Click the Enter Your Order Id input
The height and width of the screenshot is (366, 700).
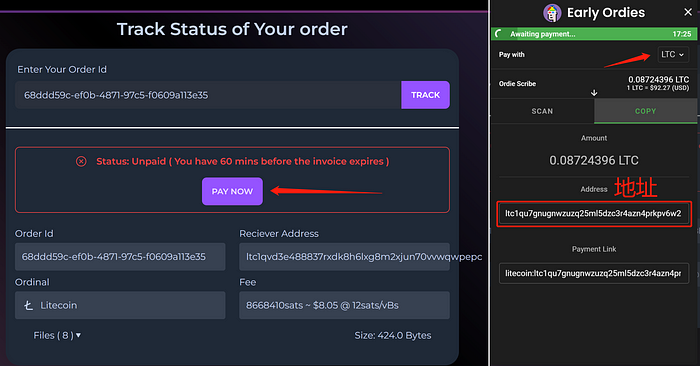click(x=208, y=95)
